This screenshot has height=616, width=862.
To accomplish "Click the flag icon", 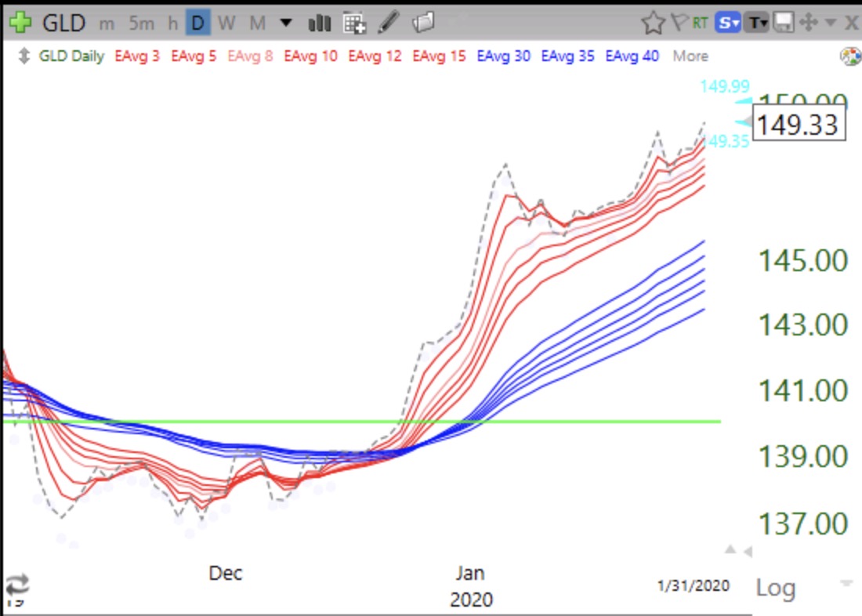I will click(679, 22).
